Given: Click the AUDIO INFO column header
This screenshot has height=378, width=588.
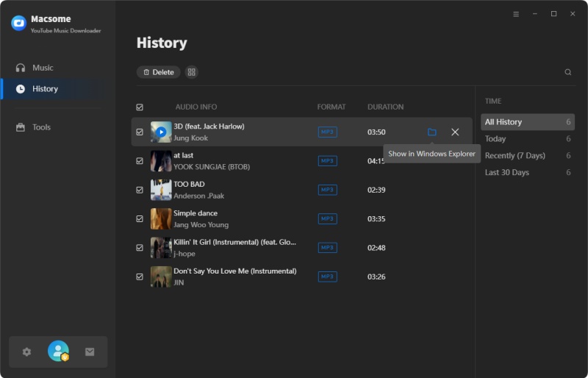Looking at the screenshot, I should tap(196, 107).
